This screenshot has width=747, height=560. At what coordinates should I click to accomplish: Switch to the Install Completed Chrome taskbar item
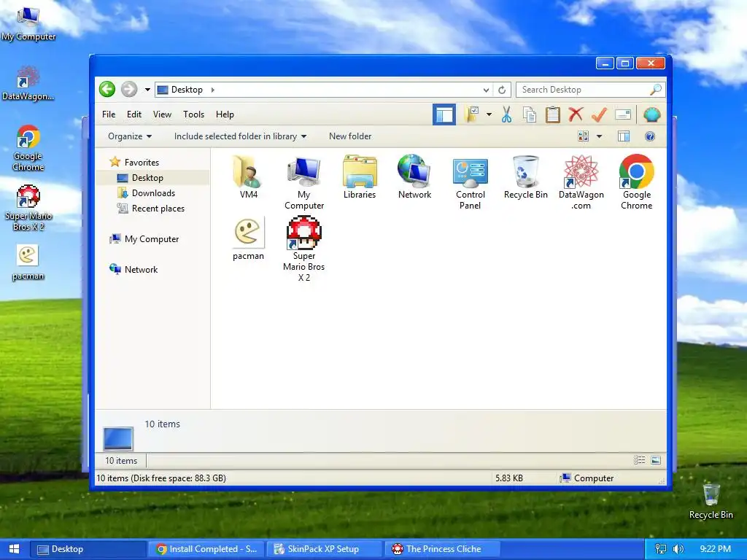[206, 549]
